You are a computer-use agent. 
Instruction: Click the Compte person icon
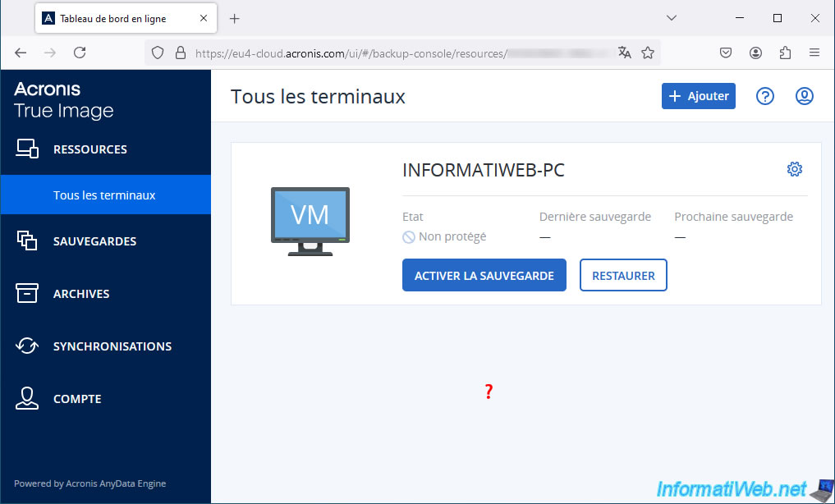pyautogui.click(x=27, y=398)
